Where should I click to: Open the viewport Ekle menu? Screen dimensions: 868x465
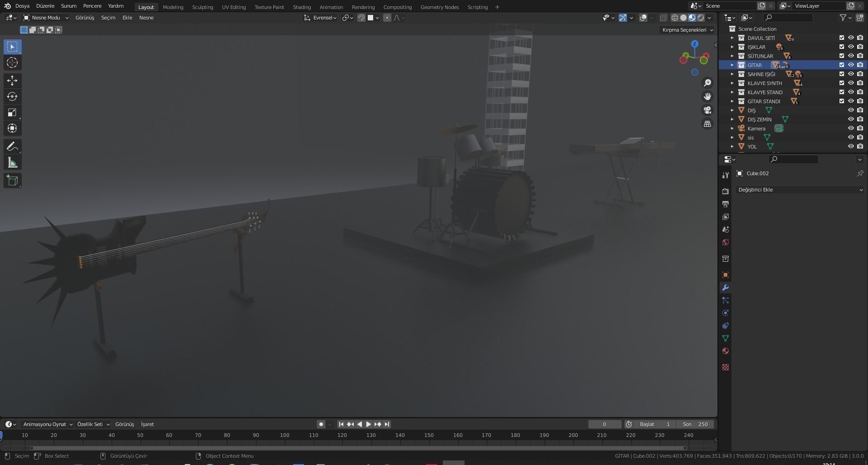pos(127,18)
